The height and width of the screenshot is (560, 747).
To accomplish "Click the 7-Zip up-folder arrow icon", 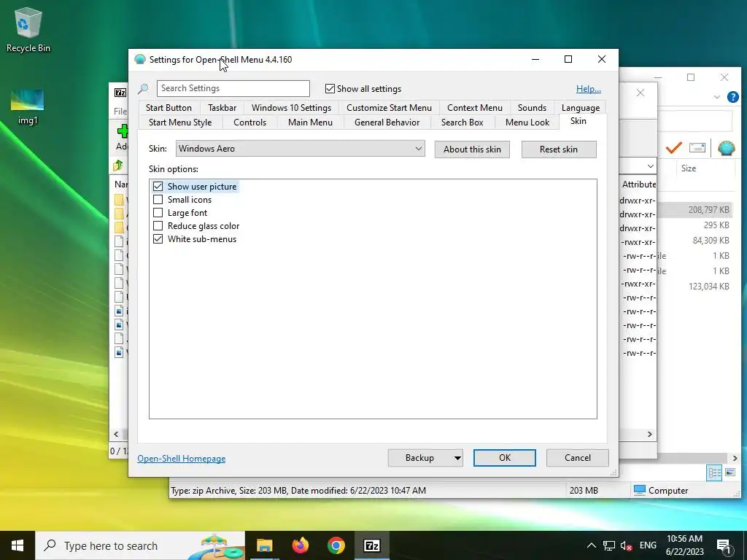I will (118, 166).
